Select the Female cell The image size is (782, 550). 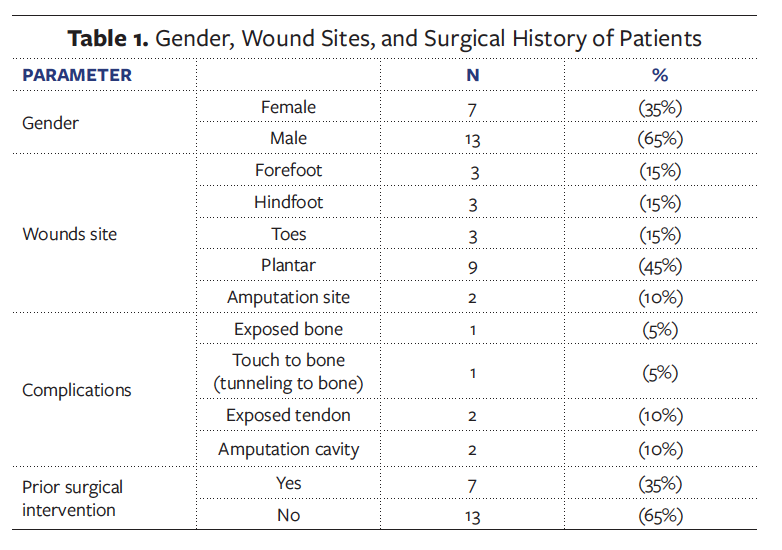(x=288, y=107)
